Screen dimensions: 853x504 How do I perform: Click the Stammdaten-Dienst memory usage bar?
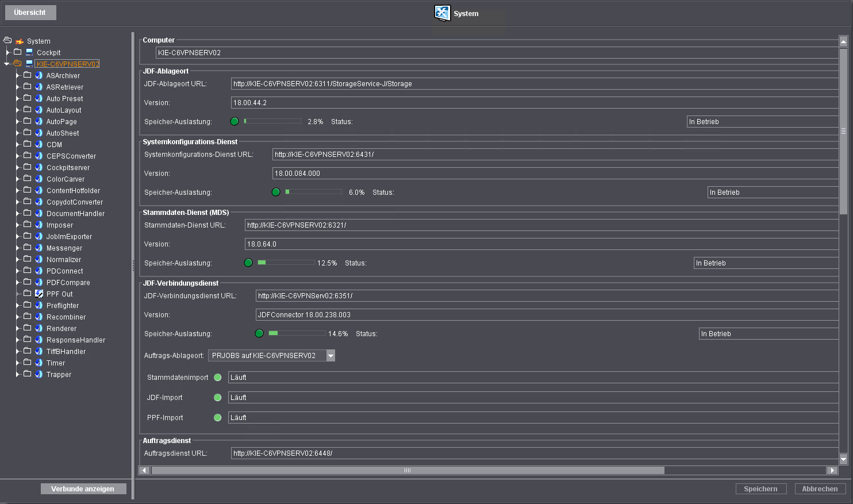point(286,263)
